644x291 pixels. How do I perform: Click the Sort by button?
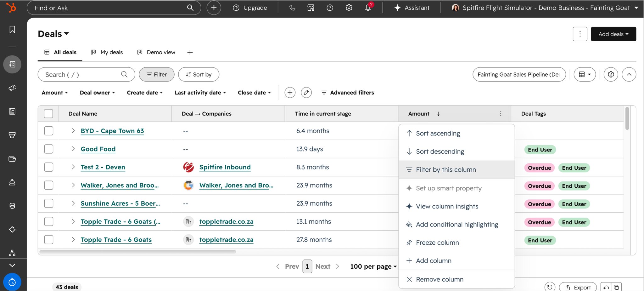coord(199,74)
